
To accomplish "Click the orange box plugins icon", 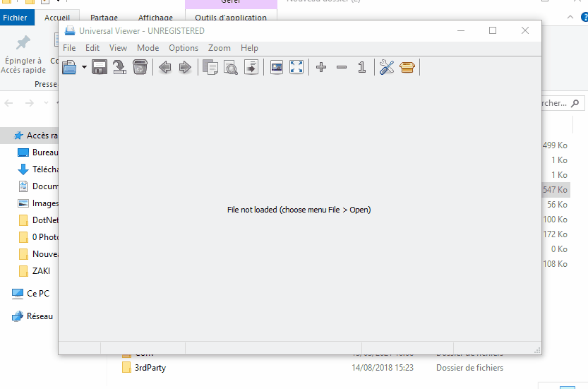I will (x=407, y=68).
